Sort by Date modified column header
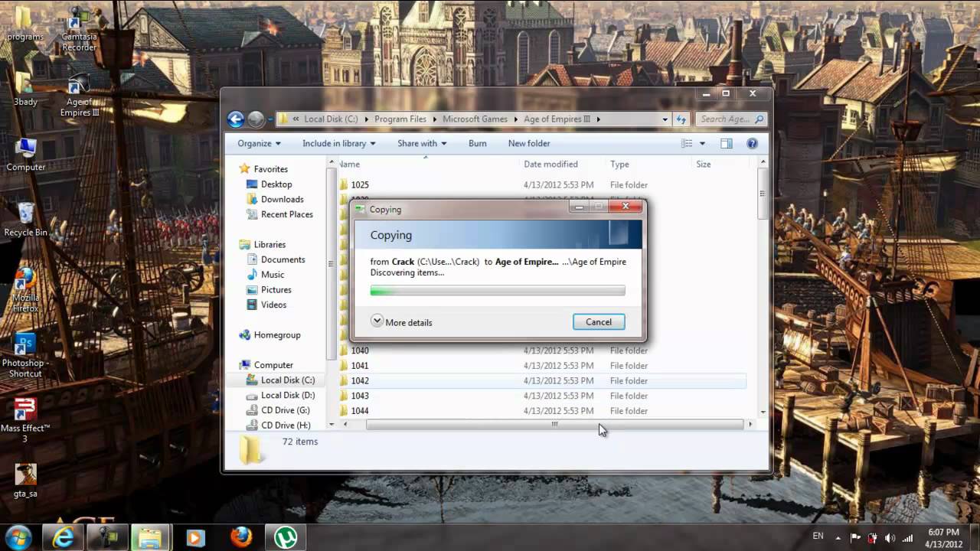The height and width of the screenshot is (551, 980). tap(563, 164)
